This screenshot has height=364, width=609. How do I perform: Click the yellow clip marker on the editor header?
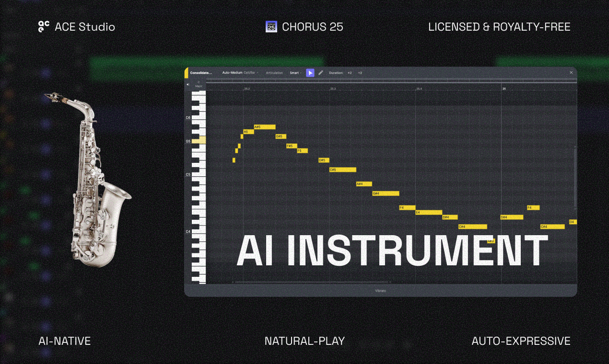187,72
